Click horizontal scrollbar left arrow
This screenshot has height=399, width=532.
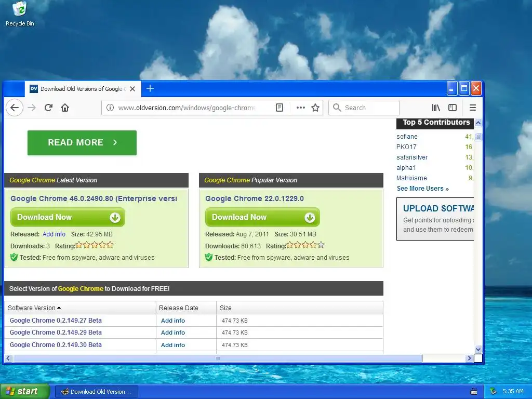(8, 358)
